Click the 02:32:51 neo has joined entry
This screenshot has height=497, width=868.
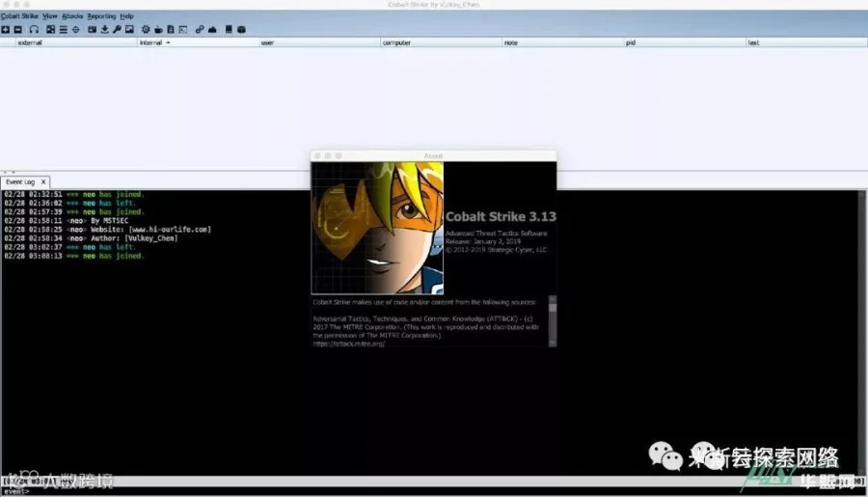pyautogui.click(x=74, y=195)
